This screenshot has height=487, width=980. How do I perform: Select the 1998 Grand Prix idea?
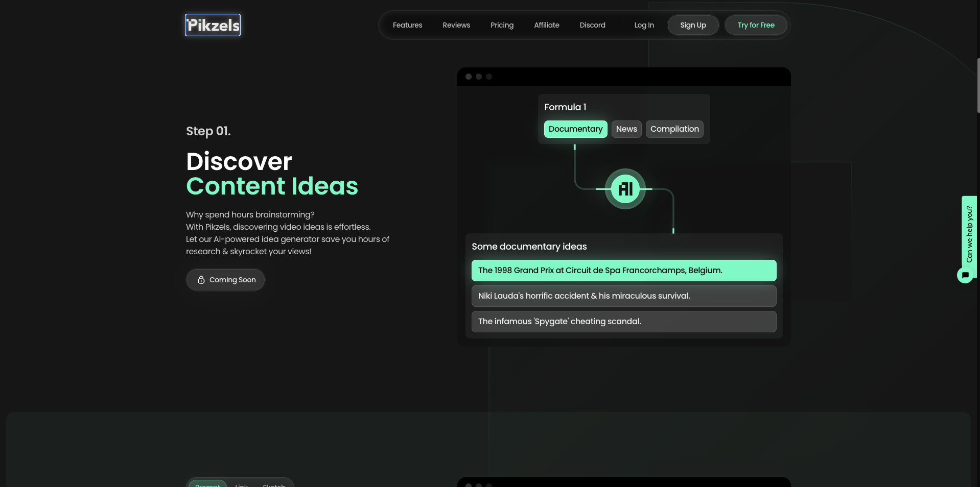click(624, 271)
